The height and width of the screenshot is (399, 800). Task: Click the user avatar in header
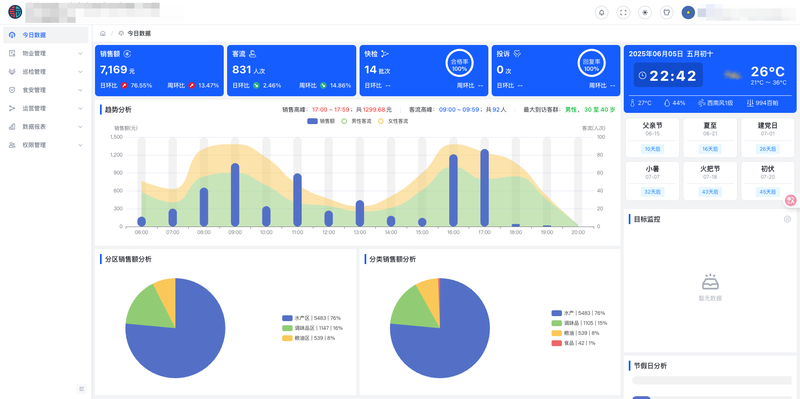688,13
